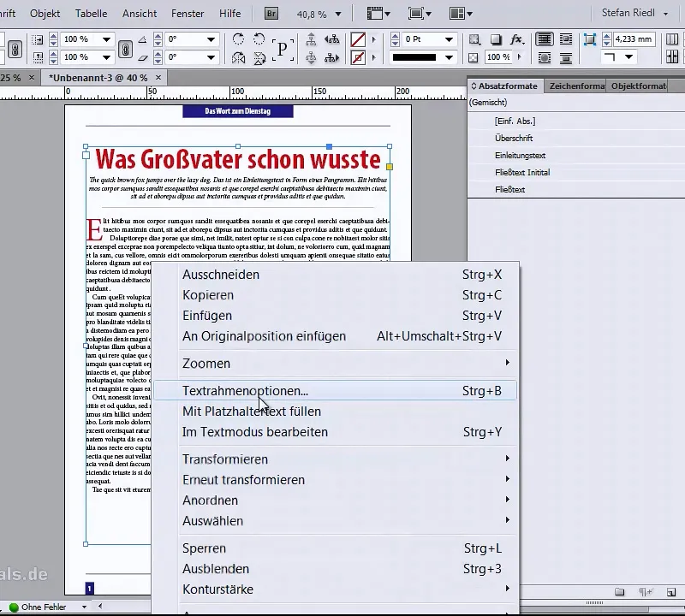Open the view options icon dropdown
Screen dimensions: 685x616
[378, 14]
